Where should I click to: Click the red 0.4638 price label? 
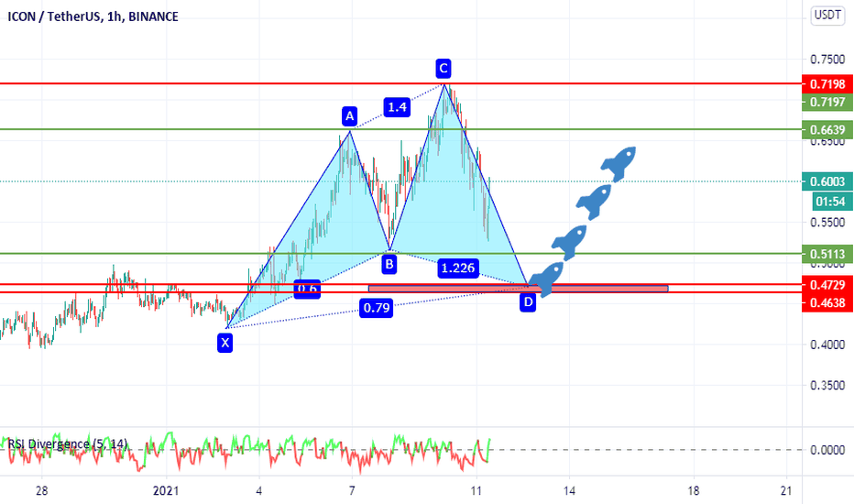tap(827, 302)
